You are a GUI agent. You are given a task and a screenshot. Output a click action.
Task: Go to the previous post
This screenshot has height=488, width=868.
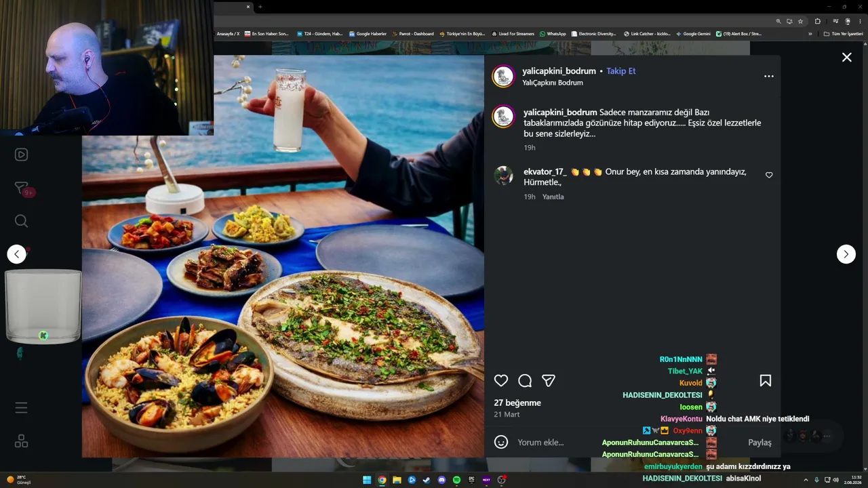coord(17,254)
